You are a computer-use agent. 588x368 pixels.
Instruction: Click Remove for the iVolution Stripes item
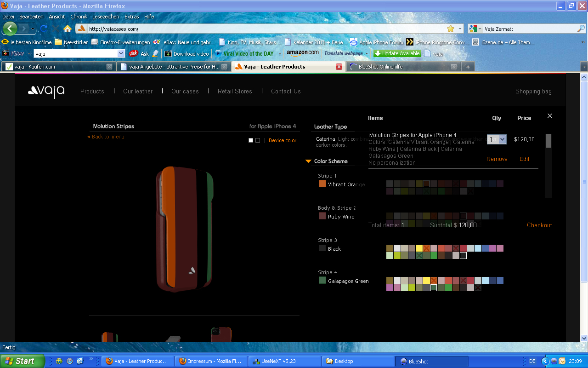pos(497,159)
